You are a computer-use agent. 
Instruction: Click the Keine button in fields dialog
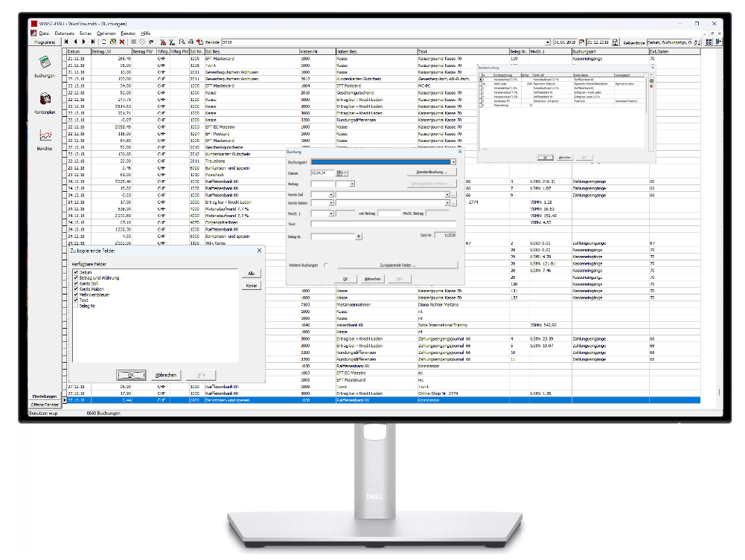pos(252,286)
